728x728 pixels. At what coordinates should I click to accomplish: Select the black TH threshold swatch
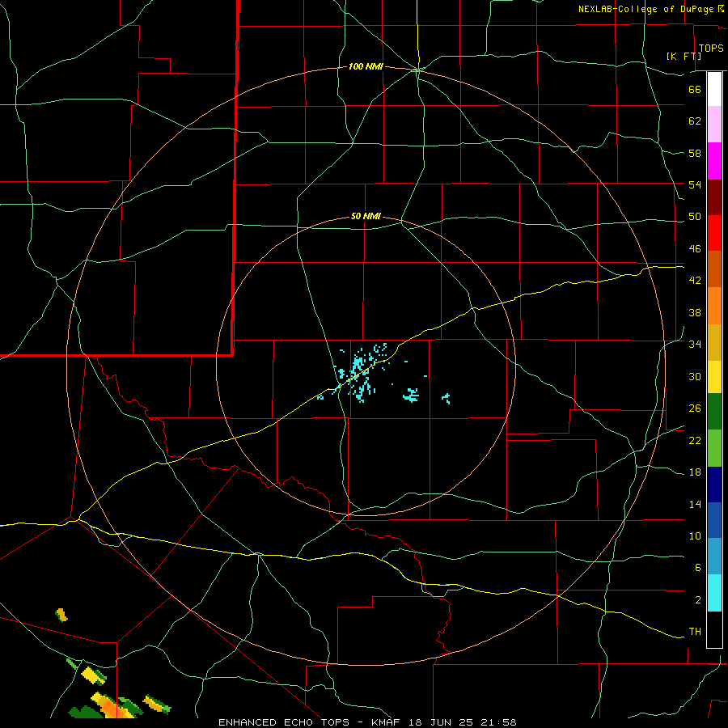click(x=714, y=629)
